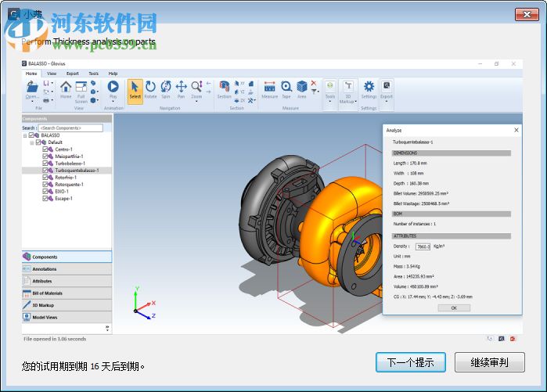Switch to the Tools ribbon tab
The height and width of the screenshot is (392, 547).
click(x=93, y=74)
